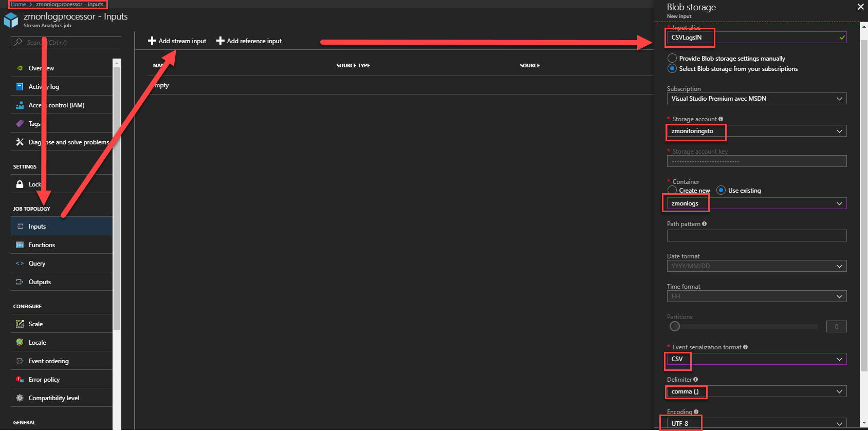Click the sidebar search box
Image resolution: width=868 pixels, height=431 pixels.
click(x=66, y=42)
